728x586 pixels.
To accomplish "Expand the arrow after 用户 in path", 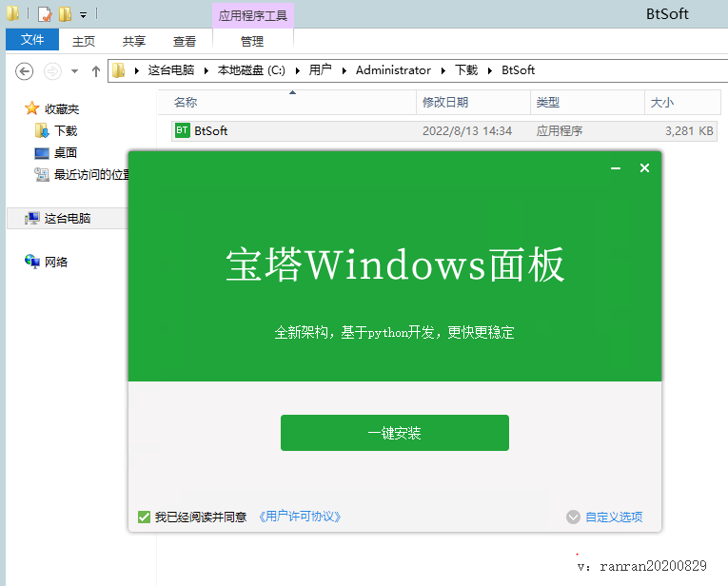I will 344,70.
